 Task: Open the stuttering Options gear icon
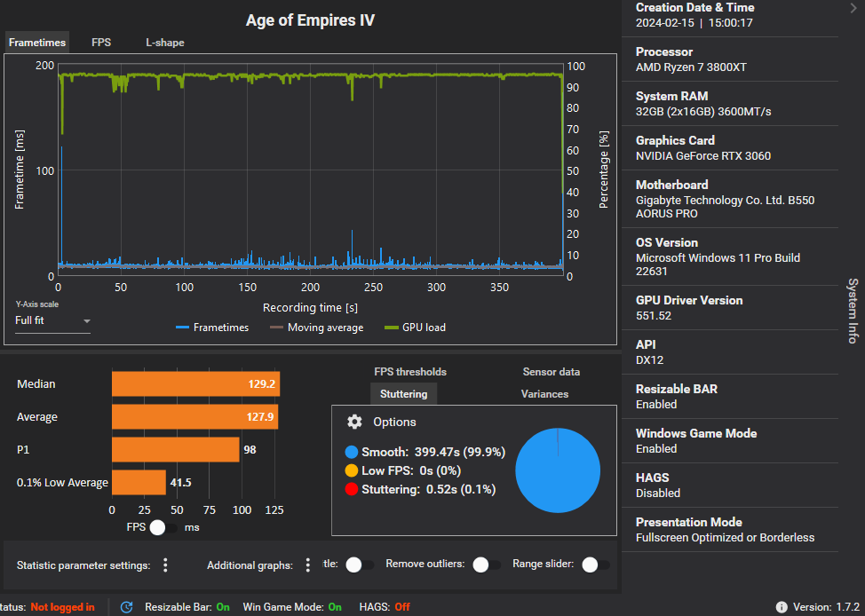(x=354, y=422)
